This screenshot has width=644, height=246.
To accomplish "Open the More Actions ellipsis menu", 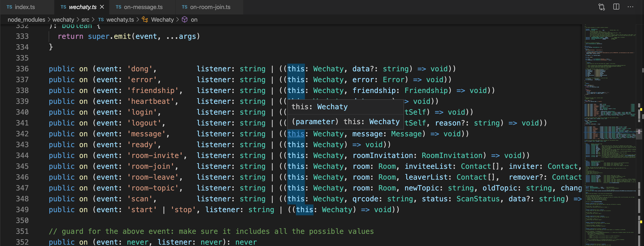I will click(631, 7).
